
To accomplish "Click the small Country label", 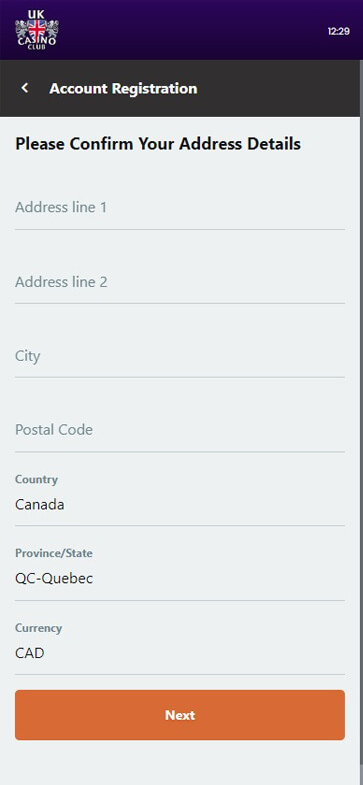I will coord(37,480).
